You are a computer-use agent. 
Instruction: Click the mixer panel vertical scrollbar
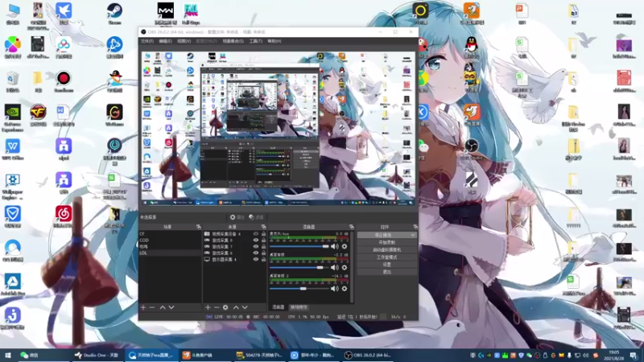[352, 267]
